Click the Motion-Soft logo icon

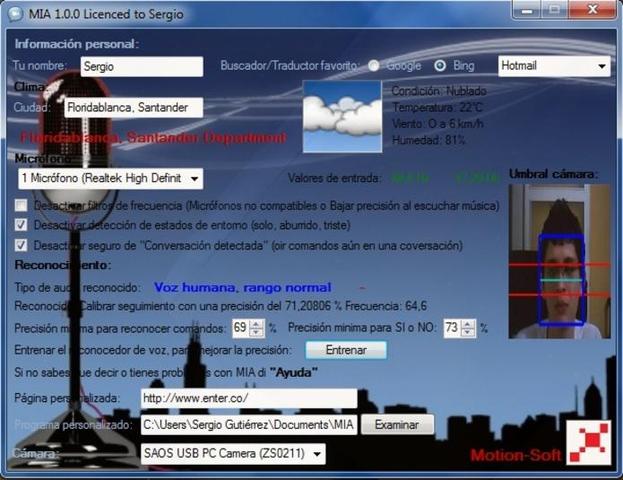click(x=589, y=443)
